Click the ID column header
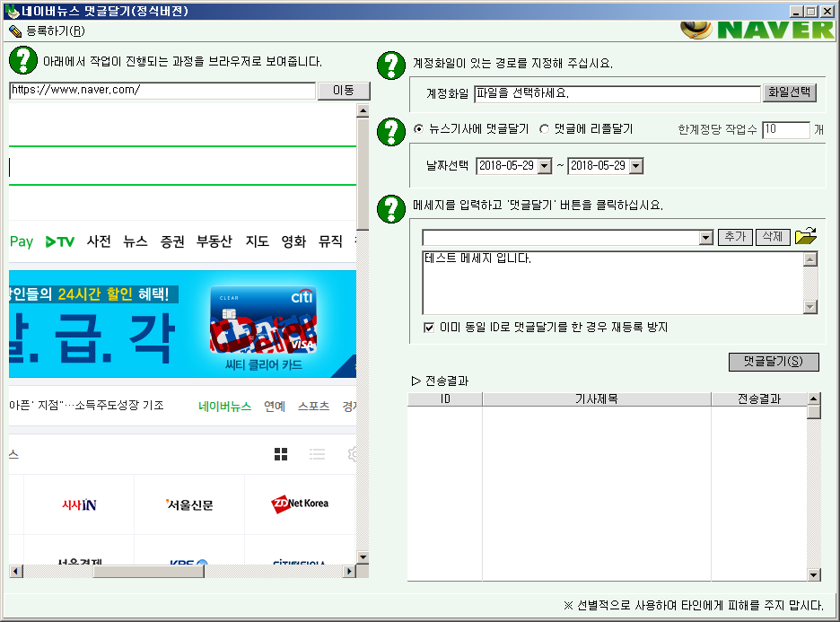 (x=445, y=399)
